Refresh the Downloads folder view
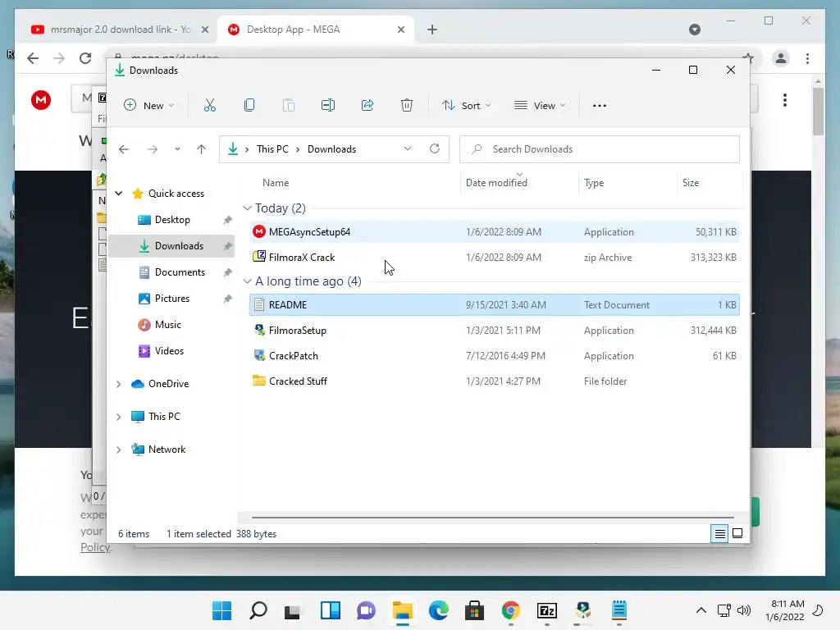 435,149
